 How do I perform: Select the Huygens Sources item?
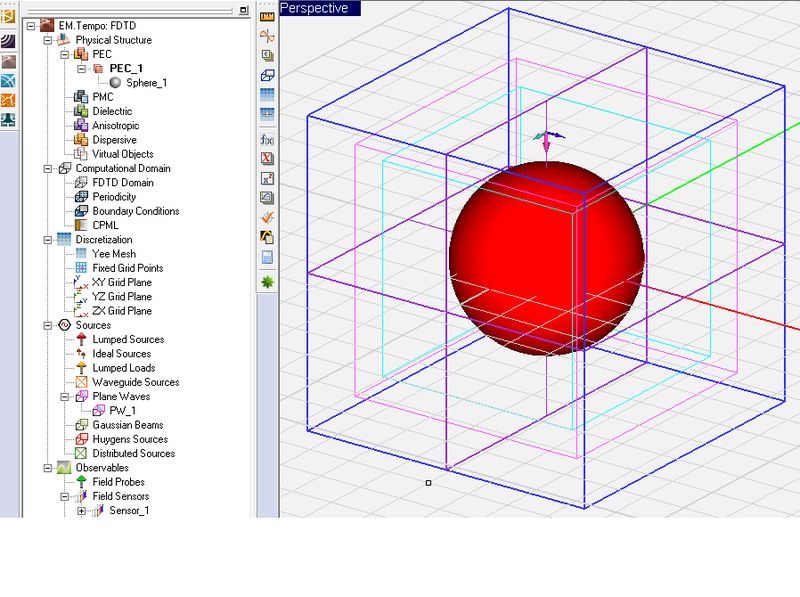tap(129, 439)
